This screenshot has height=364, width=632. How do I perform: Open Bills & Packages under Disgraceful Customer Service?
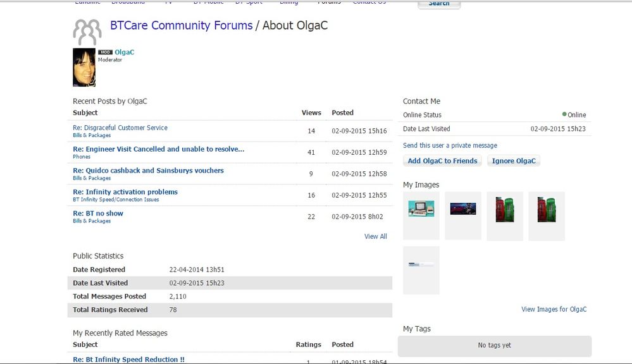click(92, 135)
